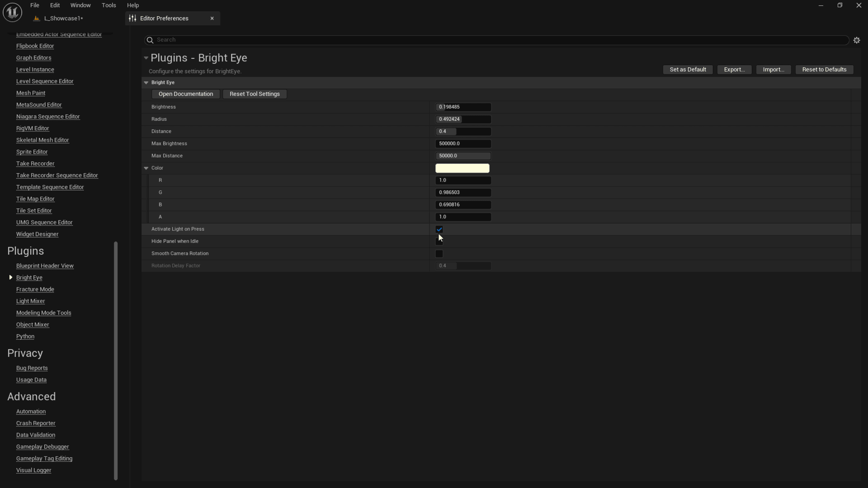Image resolution: width=868 pixels, height=488 pixels.
Task: Click the A alpha value field
Action: click(x=463, y=217)
